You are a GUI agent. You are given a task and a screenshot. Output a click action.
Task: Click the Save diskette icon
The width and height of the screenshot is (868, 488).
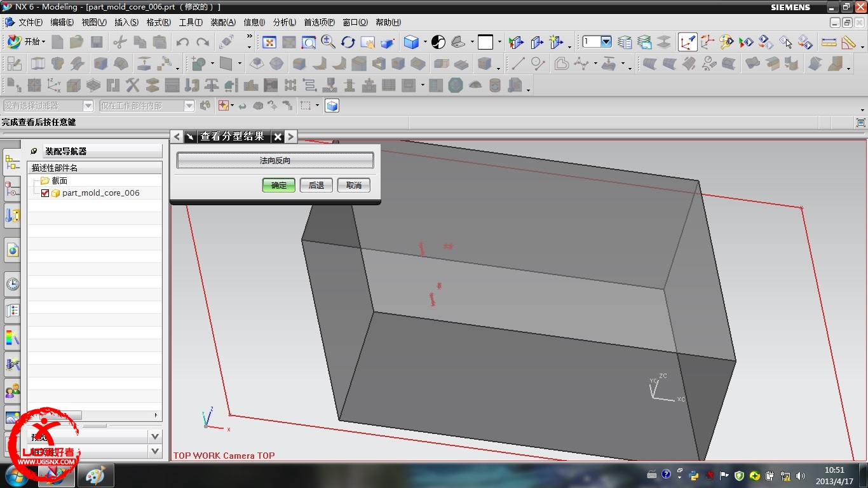(97, 43)
